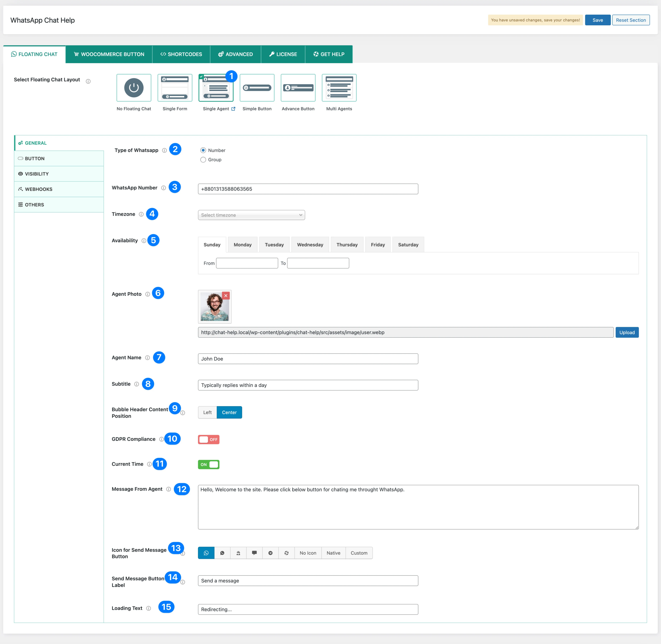Click the Reset Section button
This screenshot has height=644, width=661.
point(631,20)
